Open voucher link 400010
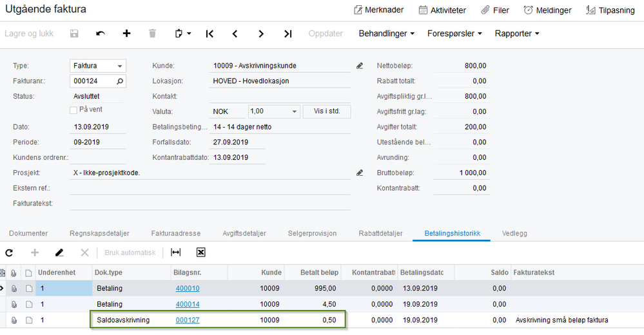 (x=187, y=288)
